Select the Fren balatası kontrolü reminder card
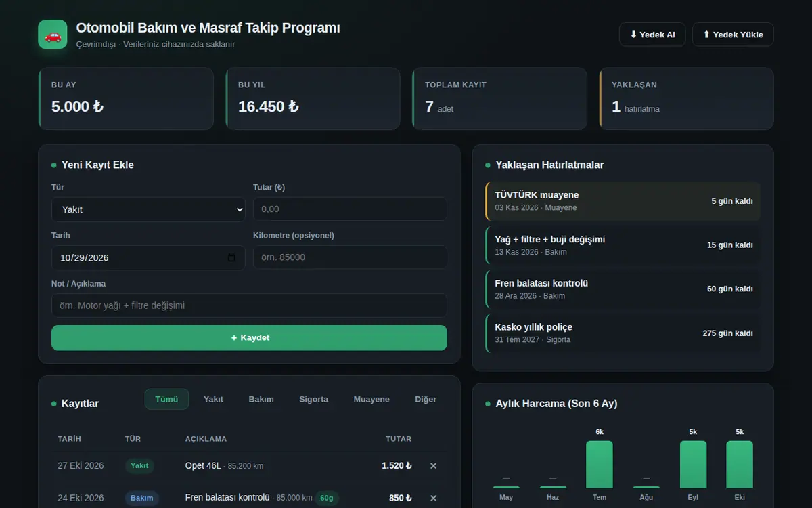This screenshot has height=508, width=812. [x=623, y=289]
